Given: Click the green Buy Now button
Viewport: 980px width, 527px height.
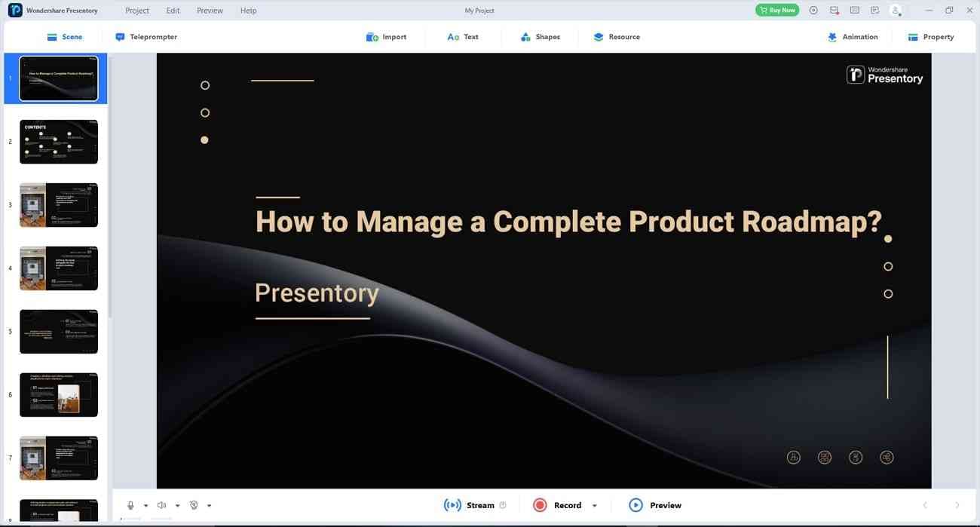Looking at the screenshot, I should click(x=777, y=11).
